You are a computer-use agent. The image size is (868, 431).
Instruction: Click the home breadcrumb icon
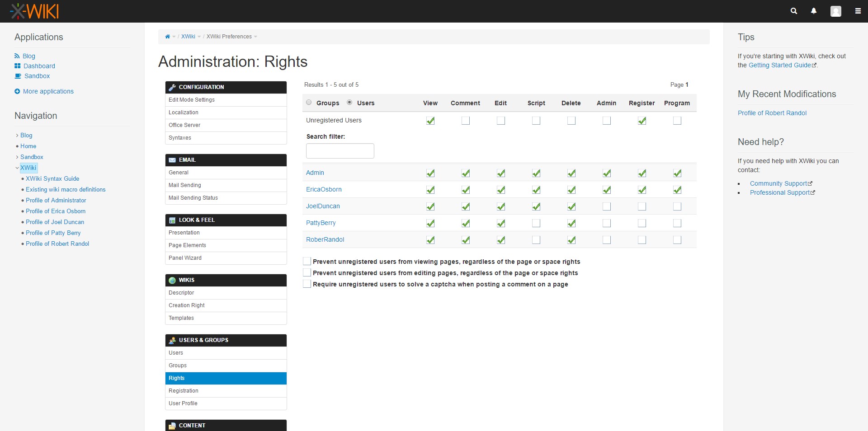tap(167, 37)
